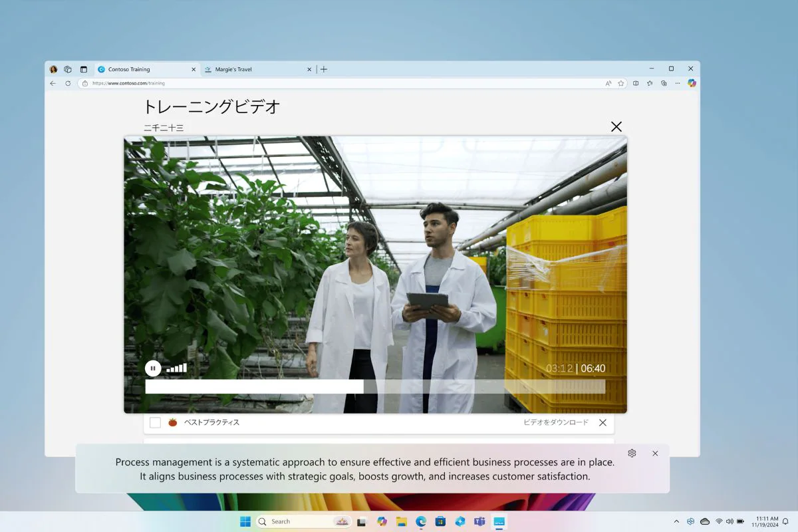Toggle vertical tabs pane button
The height and width of the screenshot is (532, 798).
click(84, 69)
